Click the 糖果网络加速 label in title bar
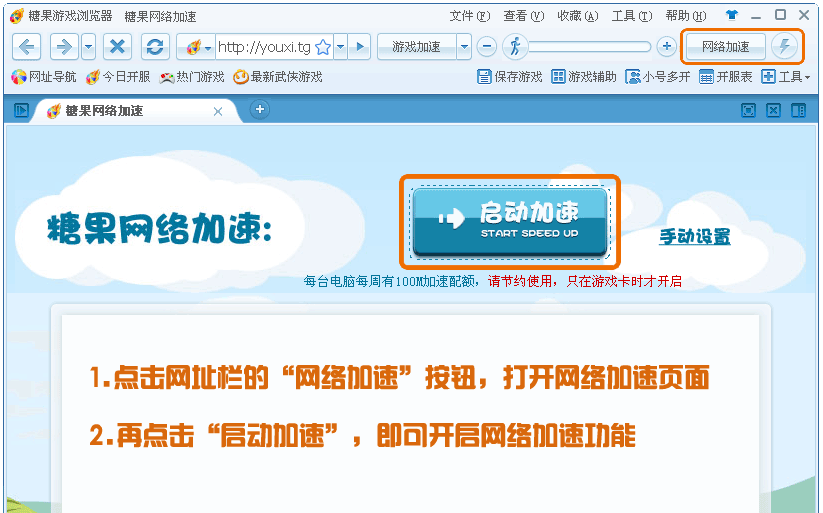Image resolution: width=823 pixels, height=513 pixels. click(160, 17)
